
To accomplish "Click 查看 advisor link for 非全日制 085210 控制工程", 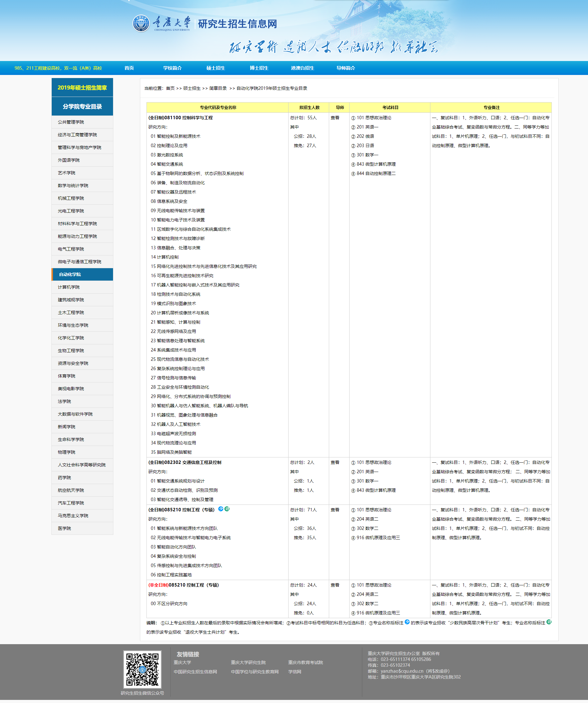I will pyautogui.click(x=335, y=586).
